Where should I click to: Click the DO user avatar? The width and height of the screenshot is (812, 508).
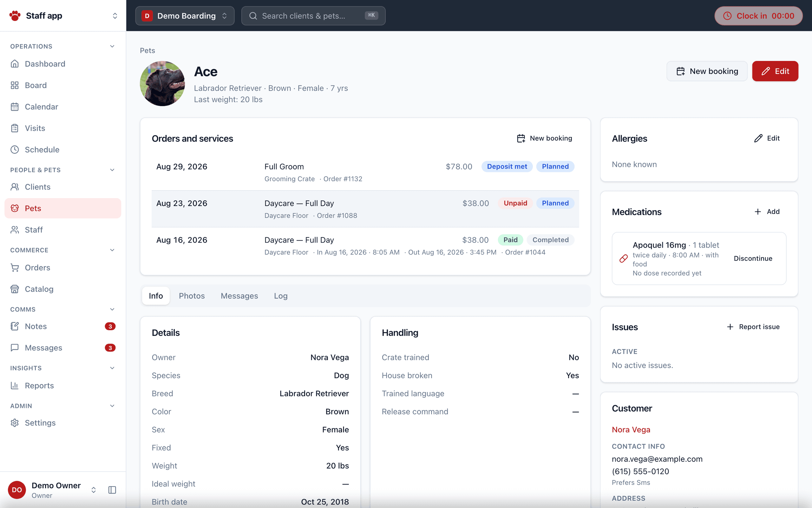click(17, 490)
